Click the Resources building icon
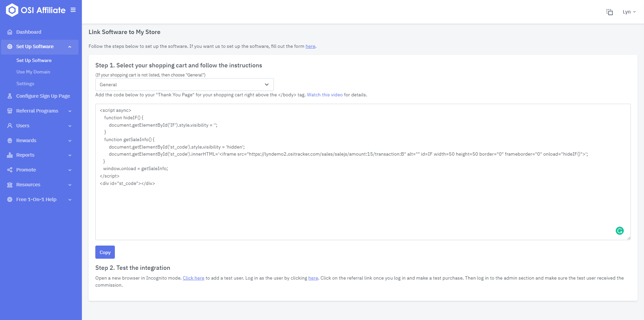This screenshot has height=320, width=644. coord(10,185)
